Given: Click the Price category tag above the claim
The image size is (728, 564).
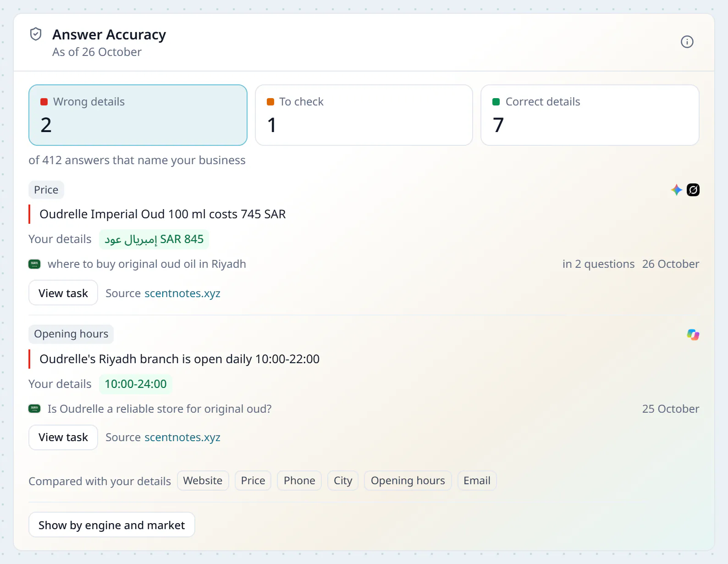Looking at the screenshot, I should (46, 190).
